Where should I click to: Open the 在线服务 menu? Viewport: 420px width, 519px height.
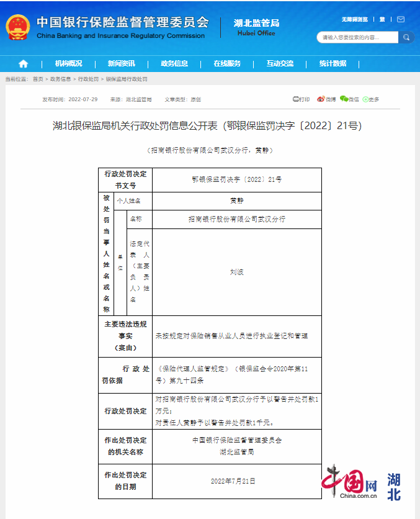pyautogui.click(x=227, y=63)
